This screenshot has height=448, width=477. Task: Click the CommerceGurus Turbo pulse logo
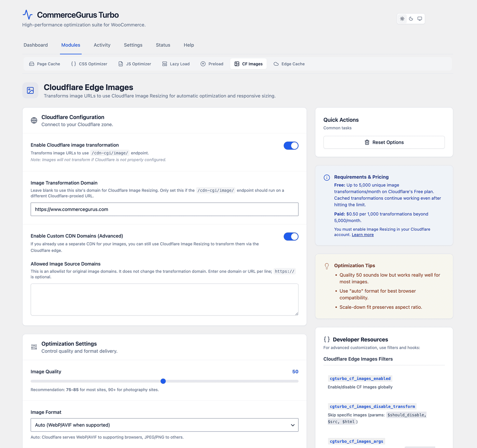(x=28, y=15)
